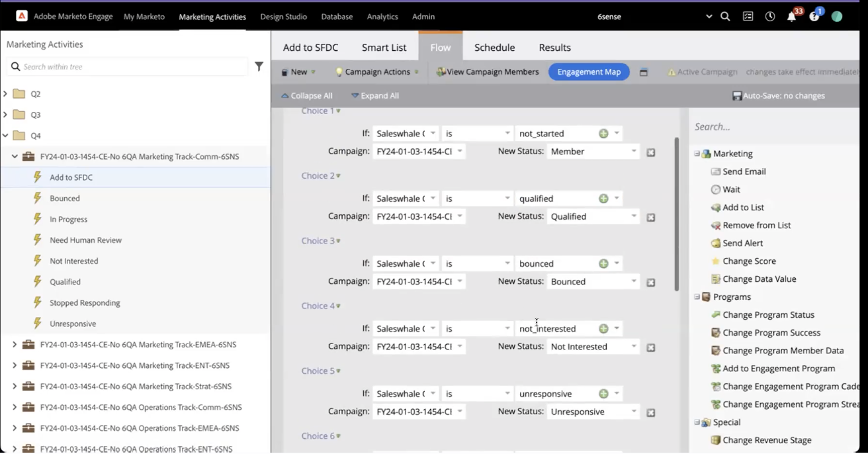Open the 6sense workspace dropdown arrow

[x=709, y=17]
